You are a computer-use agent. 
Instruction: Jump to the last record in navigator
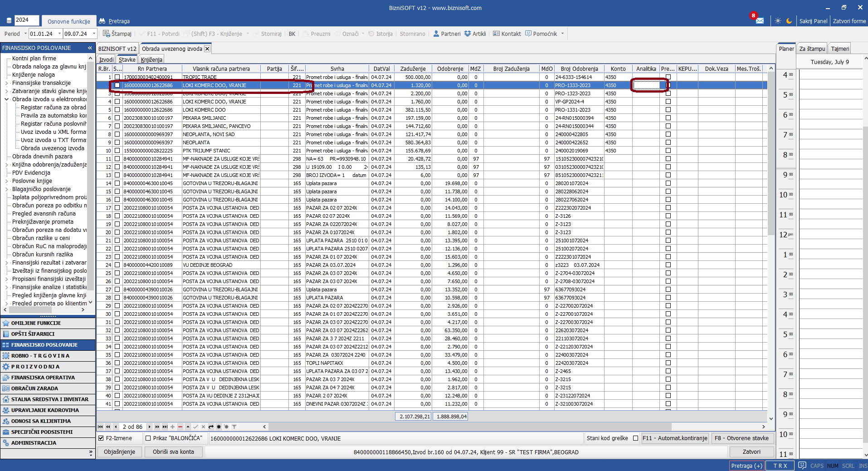point(165,427)
